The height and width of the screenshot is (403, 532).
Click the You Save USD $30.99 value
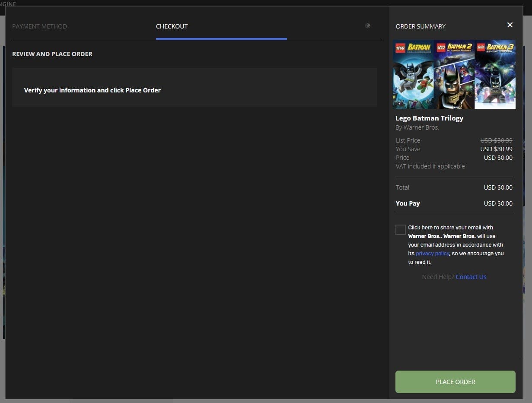coord(497,149)
